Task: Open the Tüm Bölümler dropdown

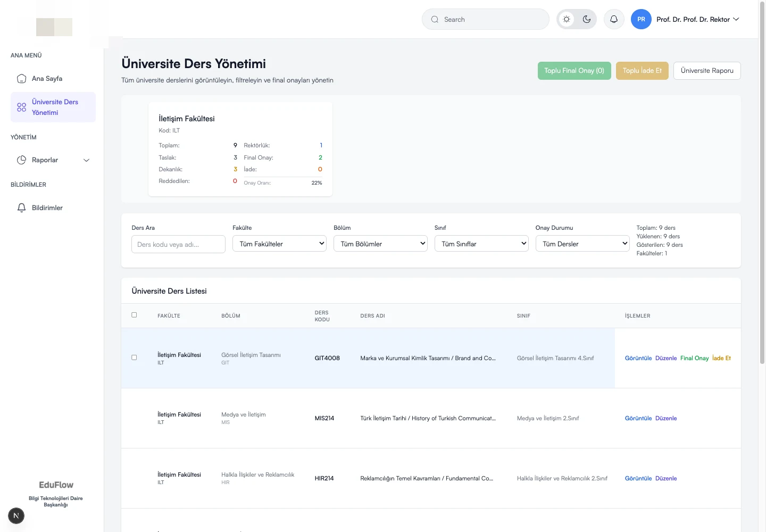Action: (x=380, y=244)
